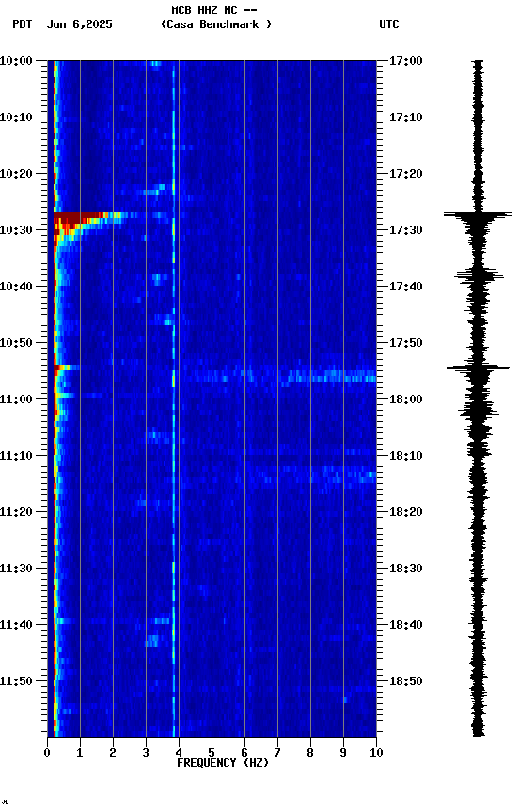
Task: Click the '18:40' UTC time label
Action: 406,625
